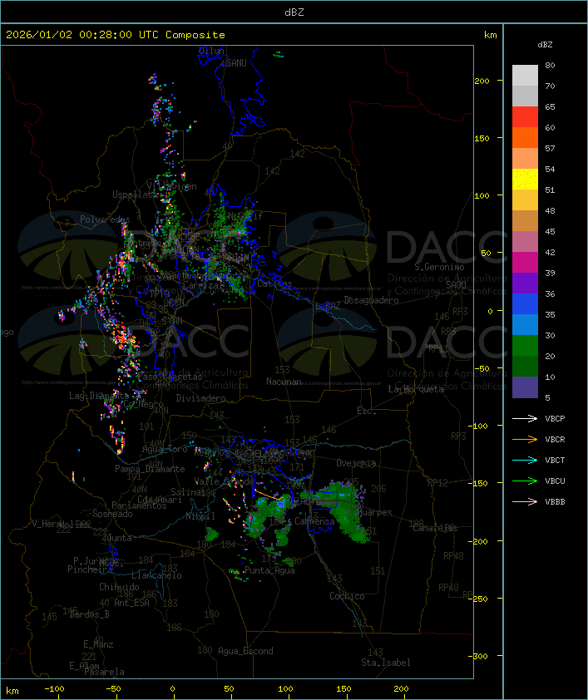Image resolution: width=588 pixels, height=700 pixels.
Task: Click the VBCU legend label
Action: (555, 481)
